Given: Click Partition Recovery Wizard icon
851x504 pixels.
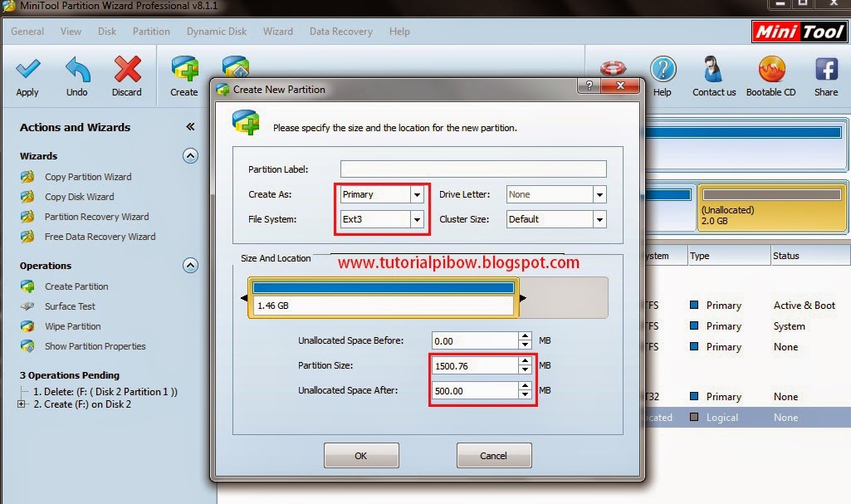Looking at the screenshot, I should click(x=27, y=217).
